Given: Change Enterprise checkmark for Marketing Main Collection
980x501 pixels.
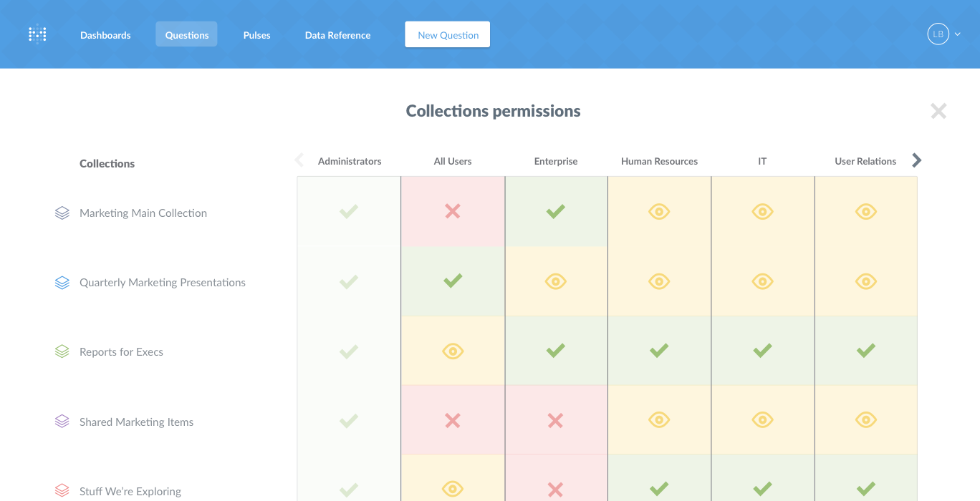Looking at the screenshot, I should [x=556, y=211].
